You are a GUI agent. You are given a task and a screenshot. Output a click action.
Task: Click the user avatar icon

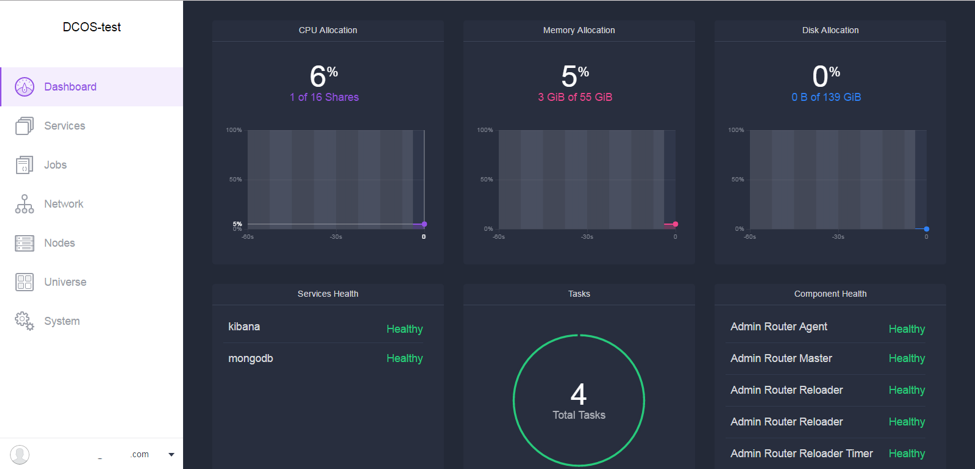click(x=20, y=454)
